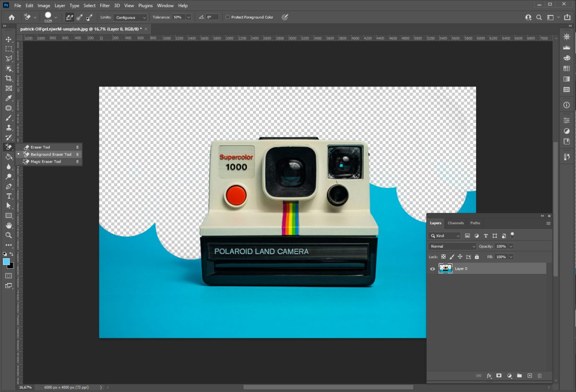Open the tool preset picker arrow
This screenshot has width=576, height=392.
click(36, 17)
